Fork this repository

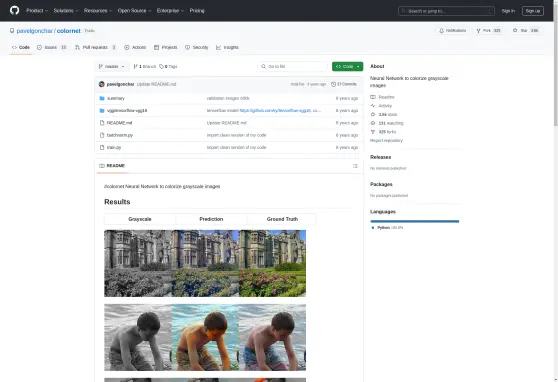(x=489, y=31)
